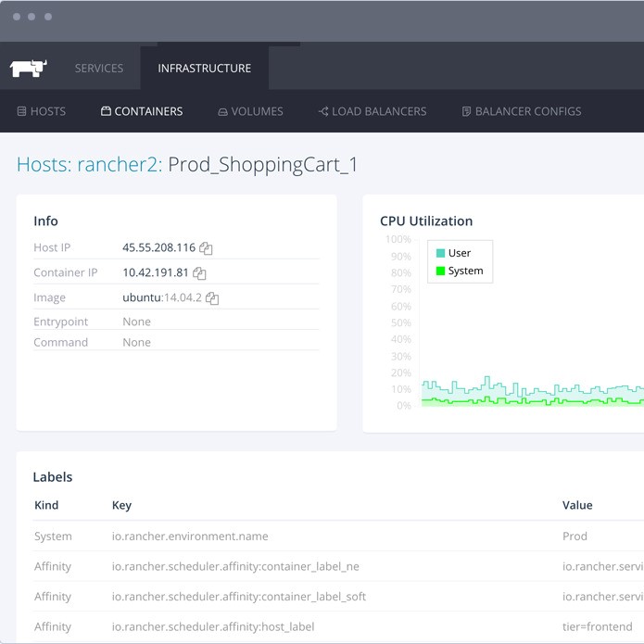Image resolution: width=644 pixels, height=644 pixels.
Task: Copy the Container IP address
Action: (199, 273)
